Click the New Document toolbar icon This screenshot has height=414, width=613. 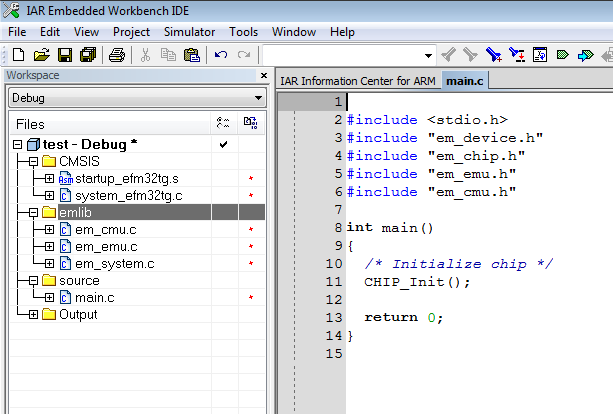[x=18, y=55]
